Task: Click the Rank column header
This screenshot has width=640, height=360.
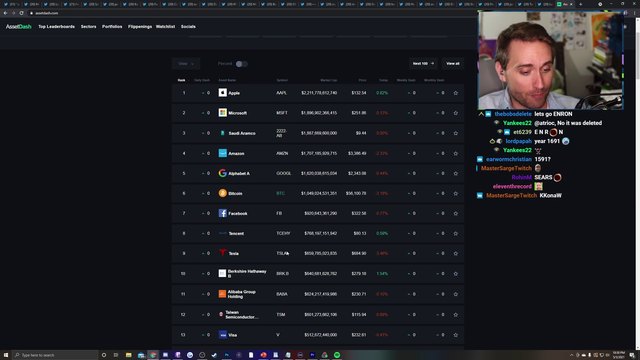Action: tap(181, 80)
